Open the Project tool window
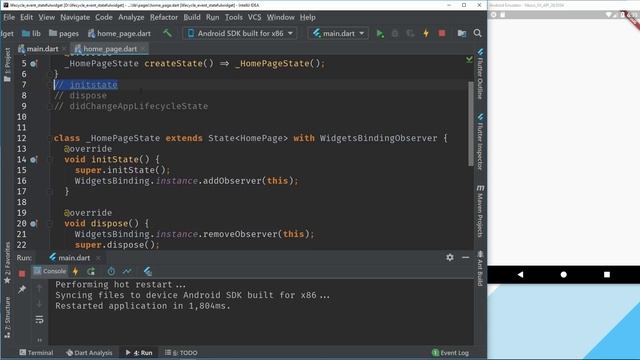 pyautogui.click(x=7, y=64)
